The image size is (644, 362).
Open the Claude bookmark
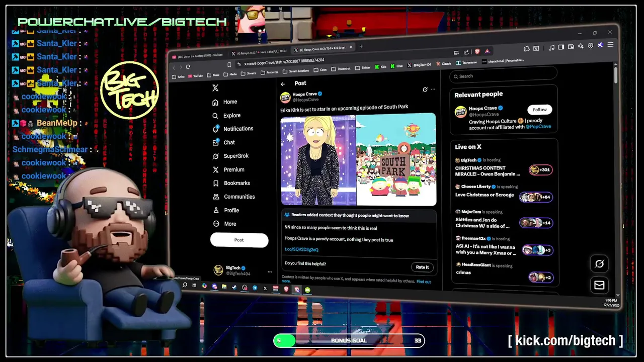pos(443,64)
